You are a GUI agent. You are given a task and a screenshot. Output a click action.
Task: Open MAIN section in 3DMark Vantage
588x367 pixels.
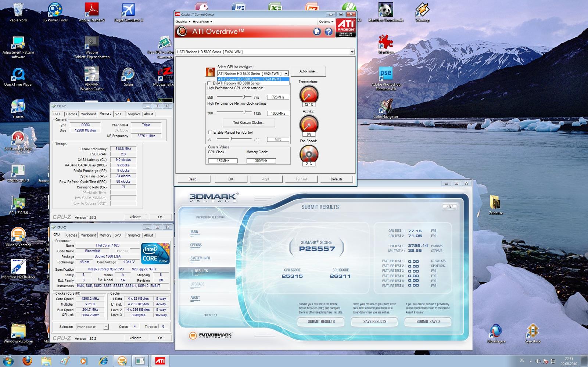click(x=194, y=232)
